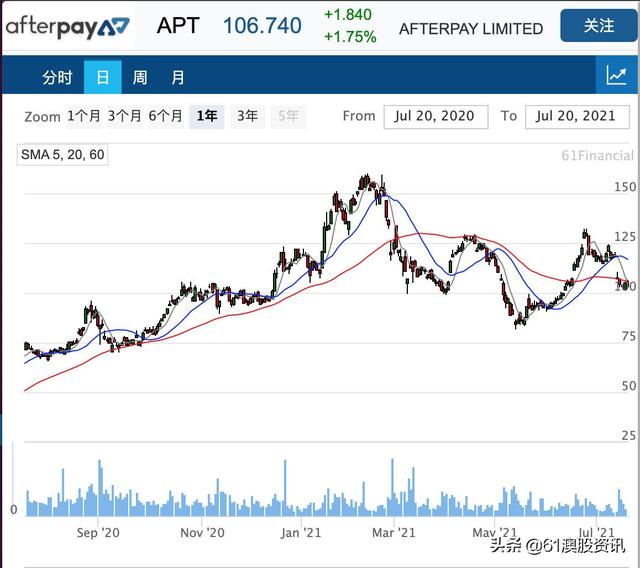
Task: Switch to the 分时 intraday tab
Action: (57, 77)
